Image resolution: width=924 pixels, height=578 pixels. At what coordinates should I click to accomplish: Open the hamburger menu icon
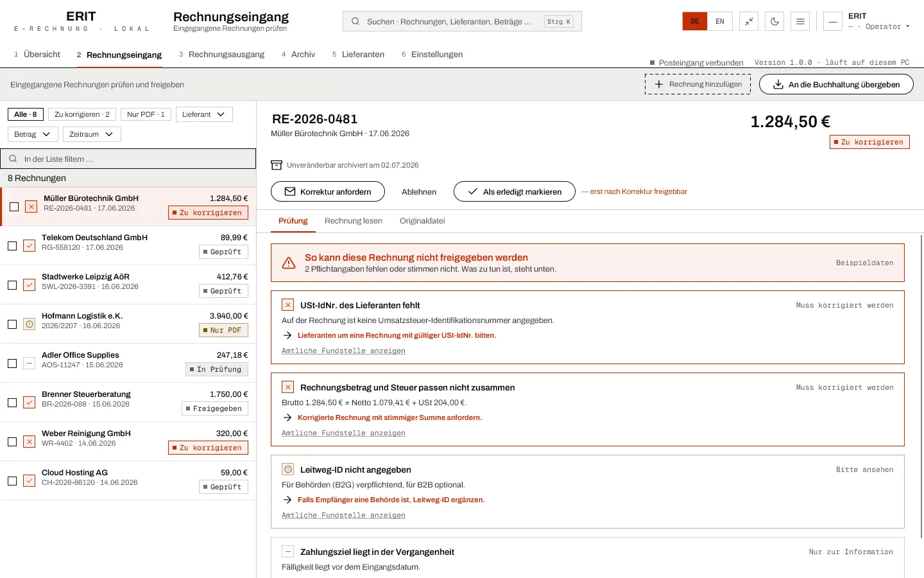800,21
